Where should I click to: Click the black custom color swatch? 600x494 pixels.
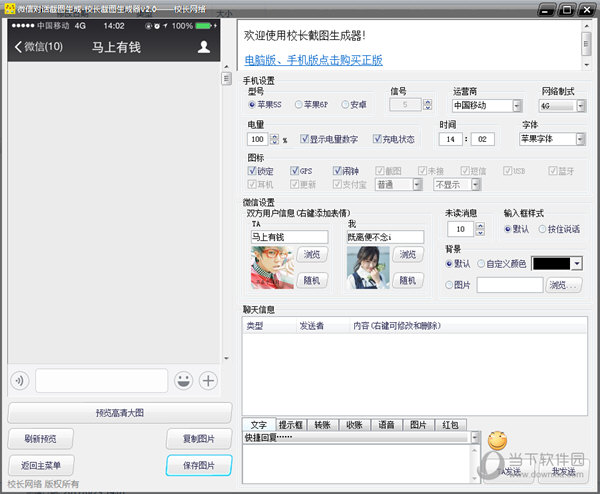[x=551, y=264]
